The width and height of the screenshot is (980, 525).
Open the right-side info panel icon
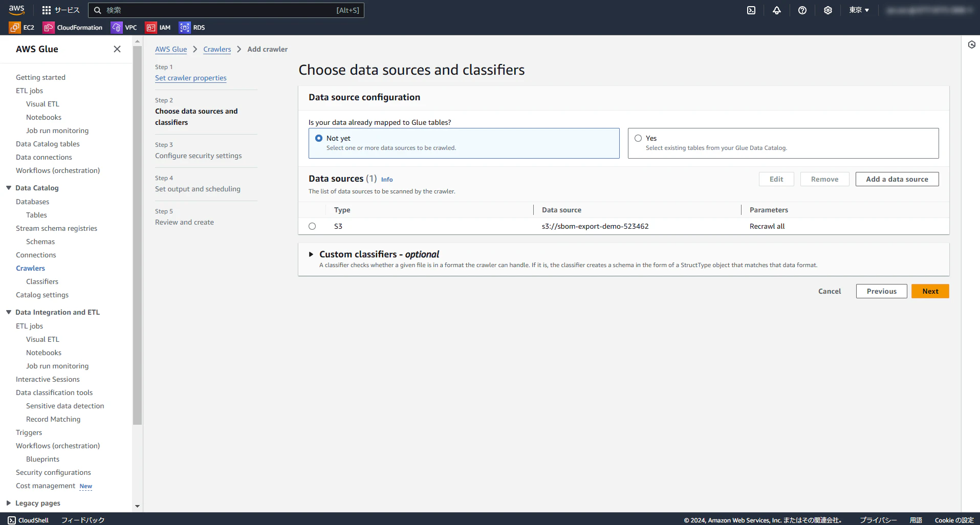pyautogui.click(x=971, y=45)
